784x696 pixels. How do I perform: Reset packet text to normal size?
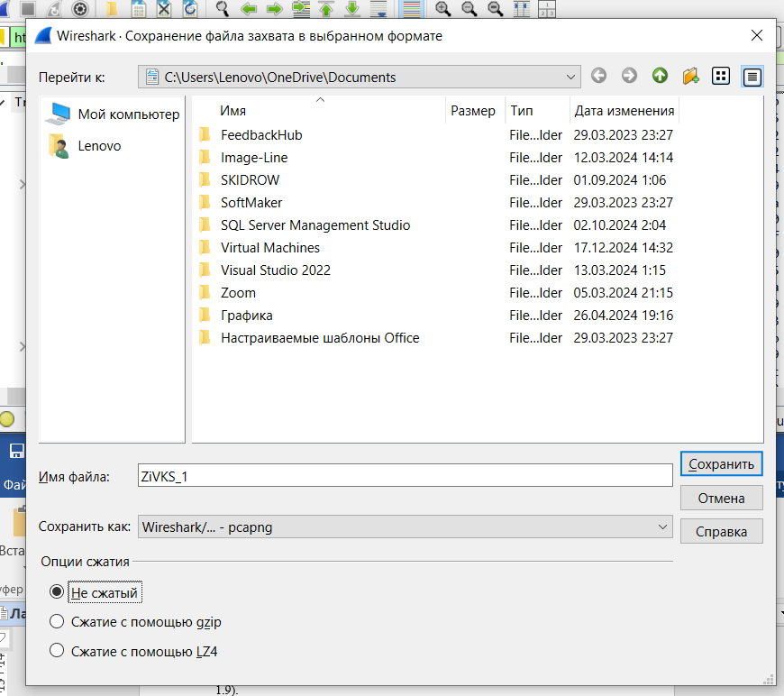point(495,8)
